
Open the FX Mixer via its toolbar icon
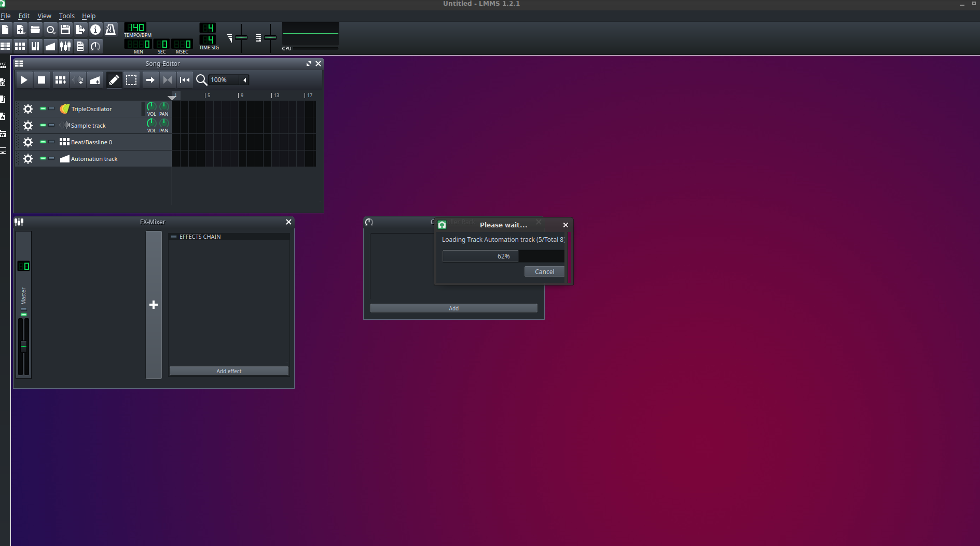click(x=65, y=46)
